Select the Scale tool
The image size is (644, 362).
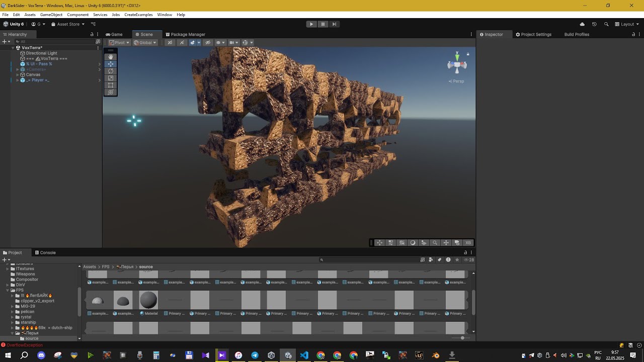coord(111,78)
